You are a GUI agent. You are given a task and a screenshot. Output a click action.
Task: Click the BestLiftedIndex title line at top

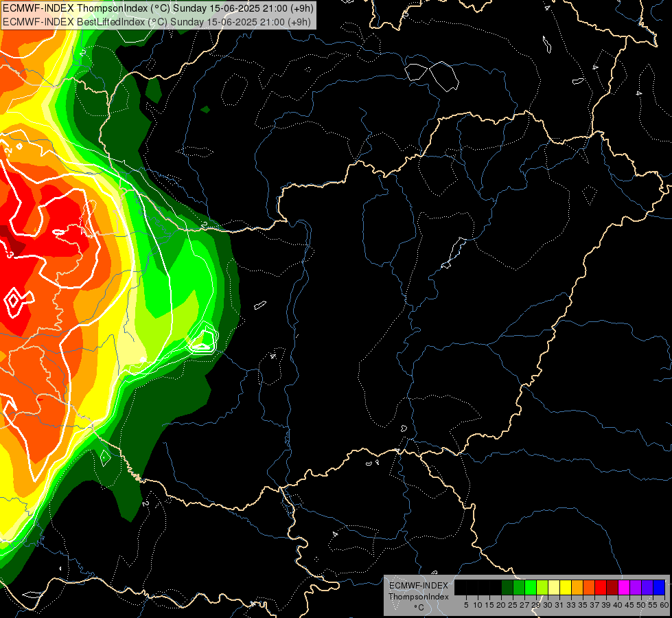(157, 22)
